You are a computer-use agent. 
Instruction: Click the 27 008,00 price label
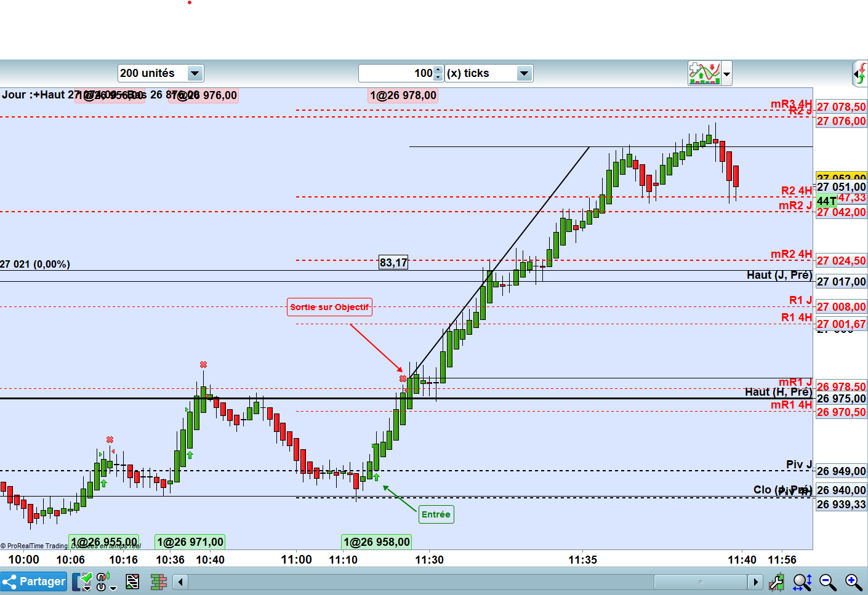click(841, 307)
